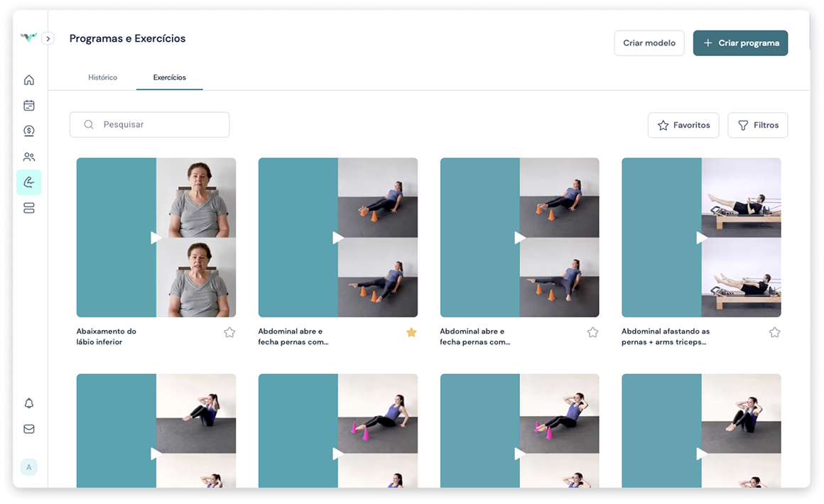This screenshot has width=824, height=504.
Task: Click the 'Criar modelo' button
Action: tap(649, 43)
